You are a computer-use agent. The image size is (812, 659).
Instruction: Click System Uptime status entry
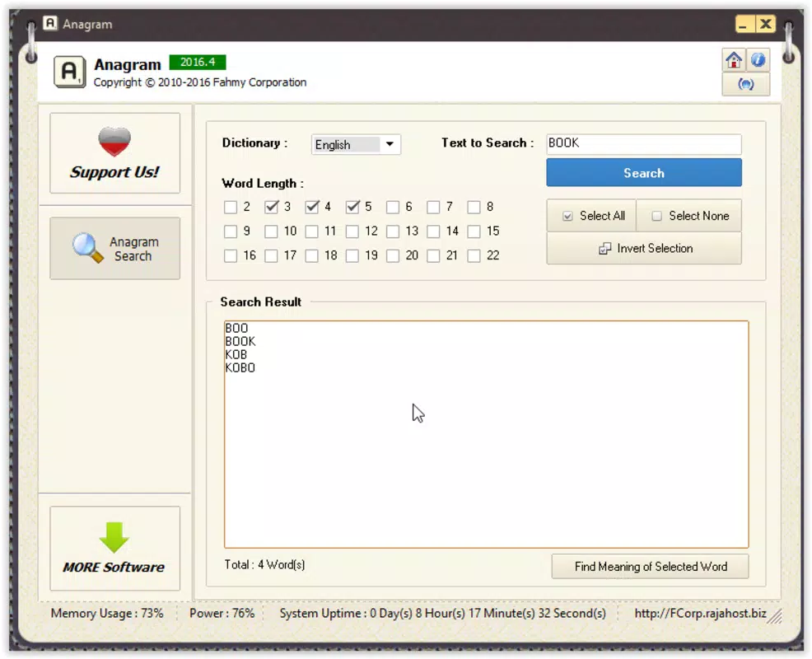pos(443,614)
